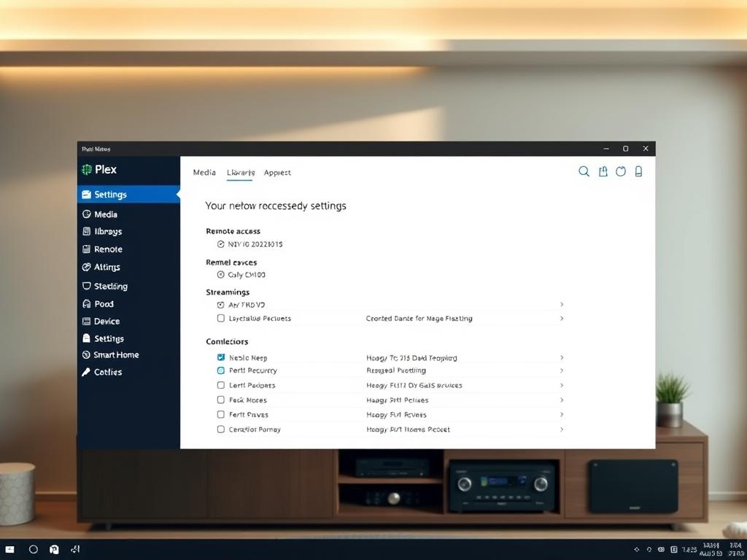Enable the Laycralue Pecluets checkbox
The image size is (747, 560).
221,318
